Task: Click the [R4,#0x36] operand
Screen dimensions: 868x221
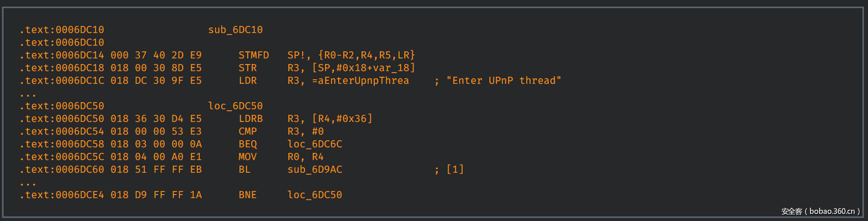Action: 342,119
